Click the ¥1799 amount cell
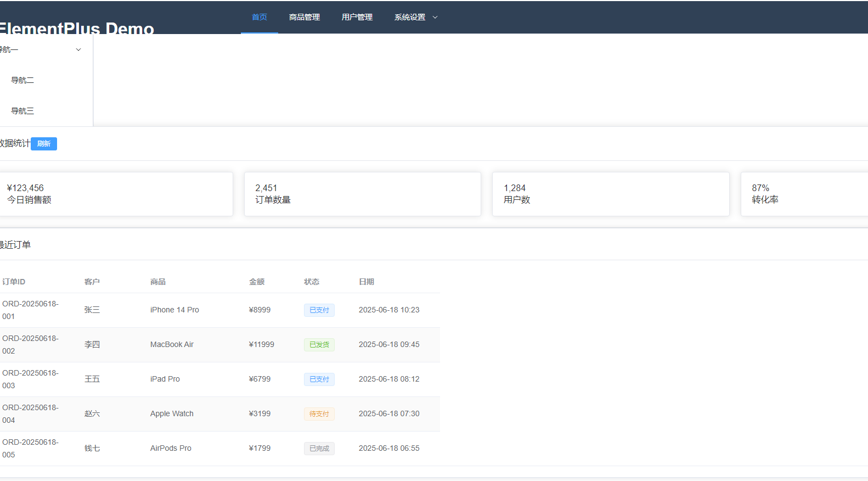This screenshot has height=481, width=868. (260, 448)
